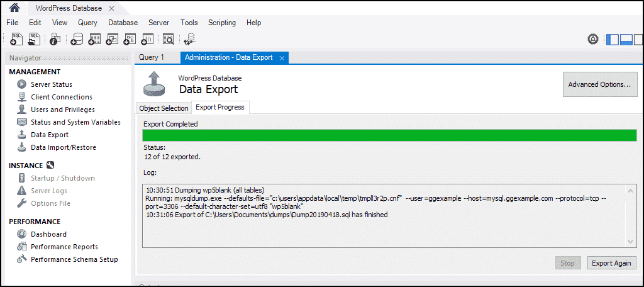Open a SQL script file toolbar icon
Image resolution: width=644 pixels, height=287 pixels.
pyautogui.click(x=34, y=38)
